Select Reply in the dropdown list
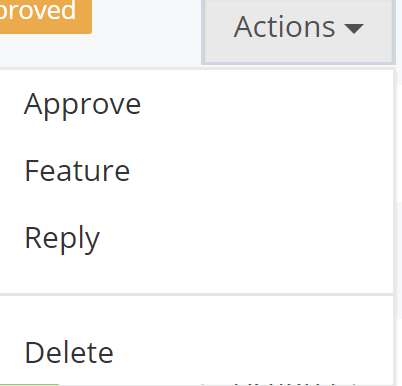The height and width of the screenshot is (386, 402). click(x=197, y=238)
